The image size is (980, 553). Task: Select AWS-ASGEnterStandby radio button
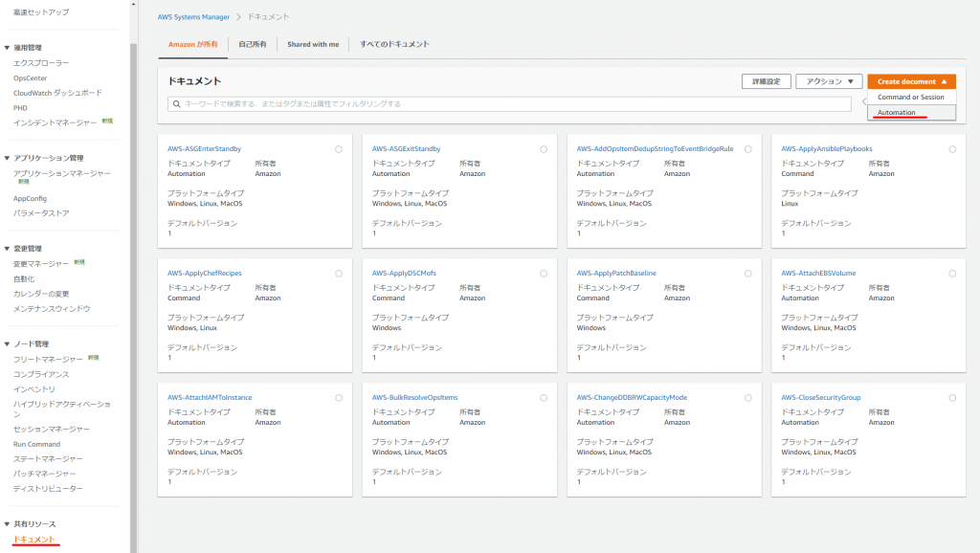[x=339, y=149]
